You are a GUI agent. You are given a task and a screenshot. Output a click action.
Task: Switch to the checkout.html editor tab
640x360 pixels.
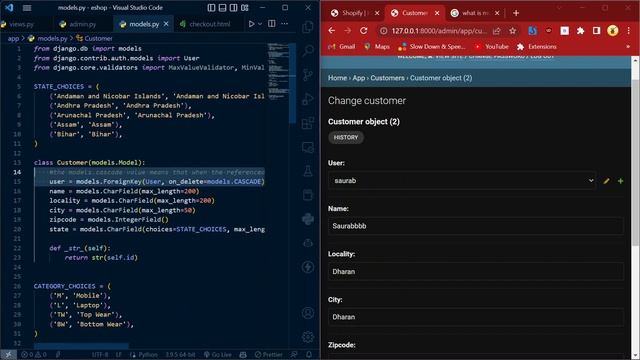210,24
